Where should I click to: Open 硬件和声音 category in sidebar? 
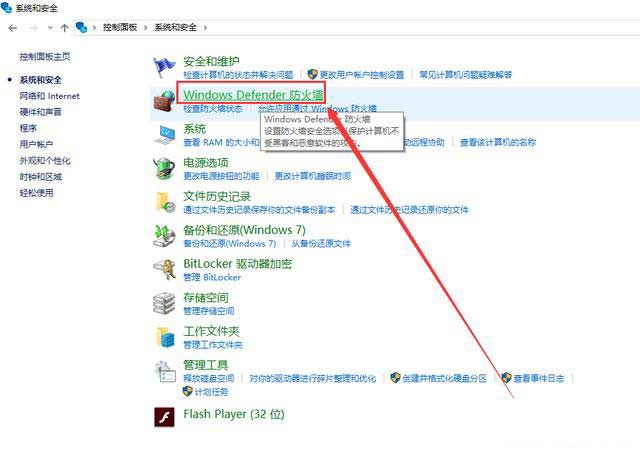coord(40,112)
